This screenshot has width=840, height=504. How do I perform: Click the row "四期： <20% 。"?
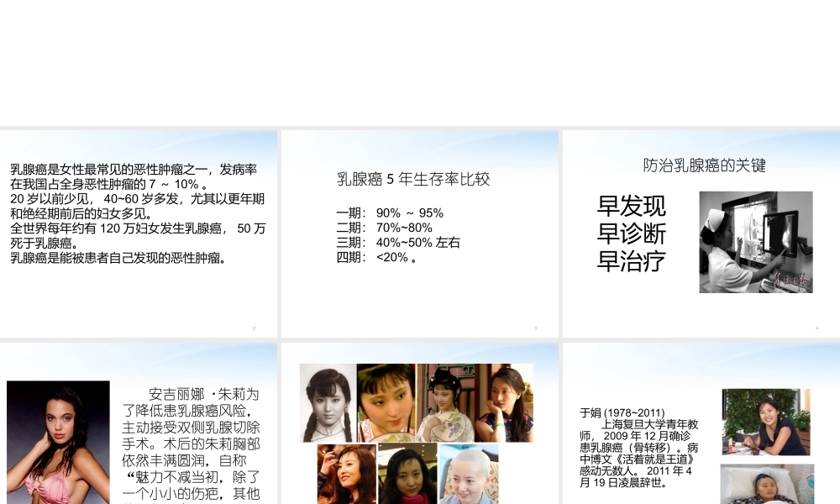[x=376, y=258]
